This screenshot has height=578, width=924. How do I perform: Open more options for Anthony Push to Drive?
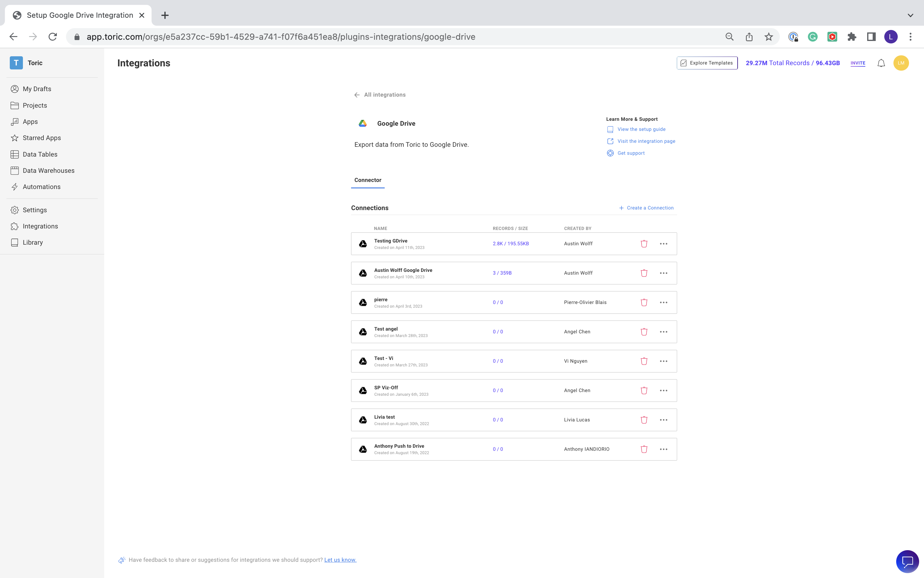coord(664,449)
